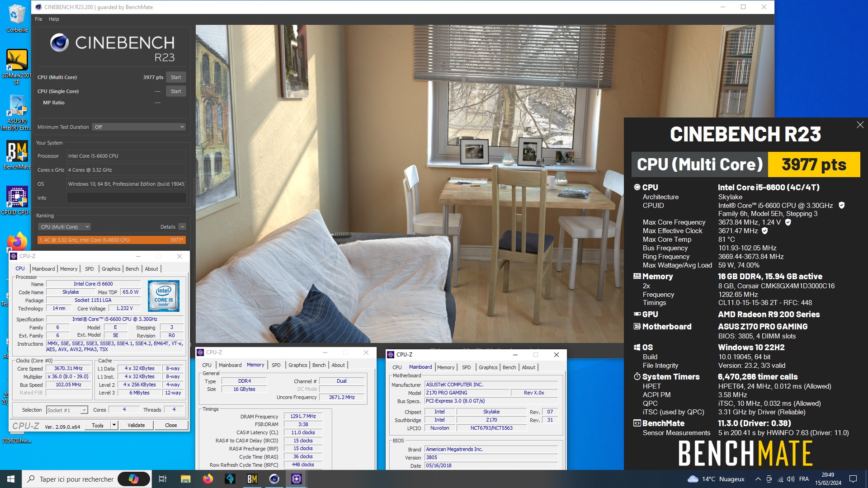This screenshot has width=868, height=488.
Task: Click the DRAM Frequency value 1291.7 MHz
Action: 303,417
